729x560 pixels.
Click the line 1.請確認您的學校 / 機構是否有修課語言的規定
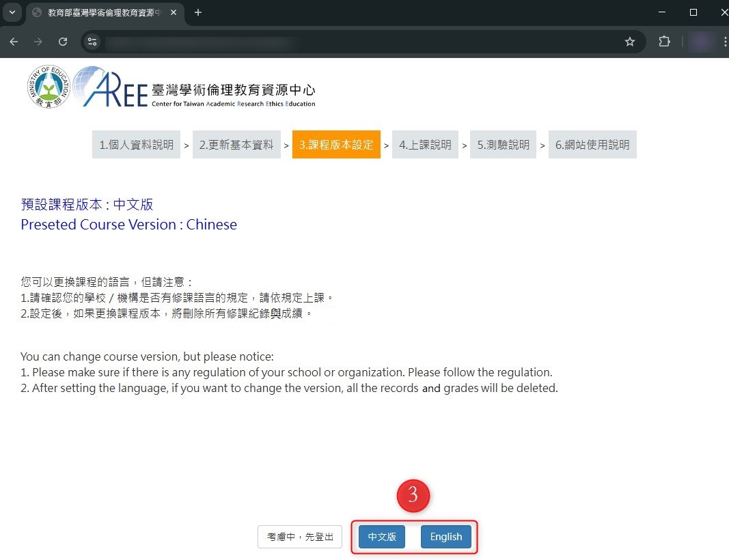click(177, 298)
